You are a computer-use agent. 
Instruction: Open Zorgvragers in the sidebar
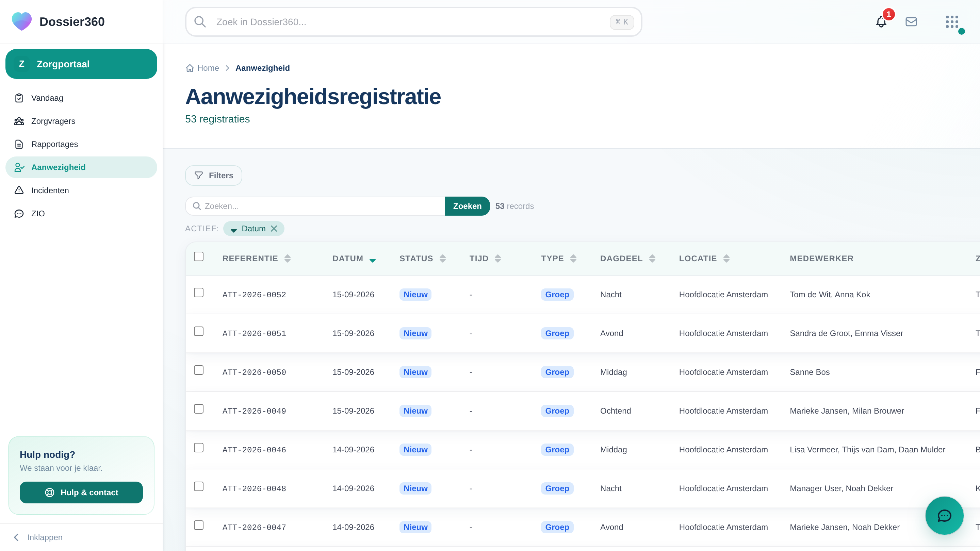pyautogui.click(x=81, y=121)
